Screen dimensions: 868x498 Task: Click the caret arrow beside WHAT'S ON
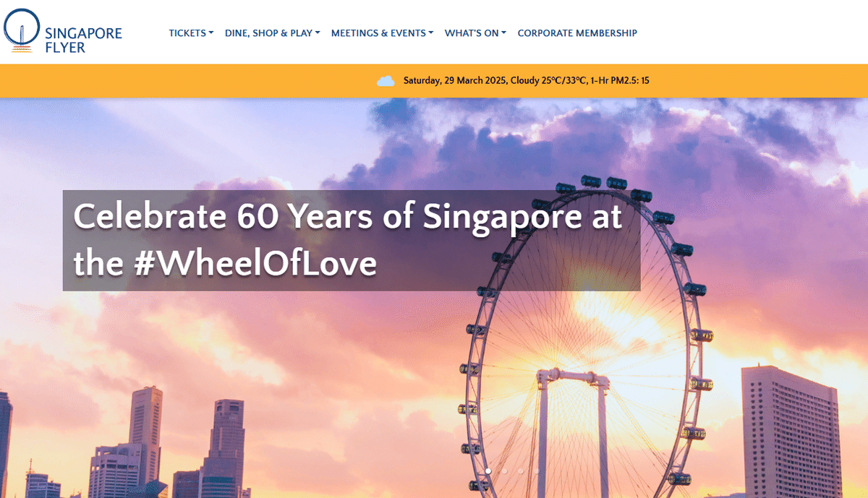point(503,33)
